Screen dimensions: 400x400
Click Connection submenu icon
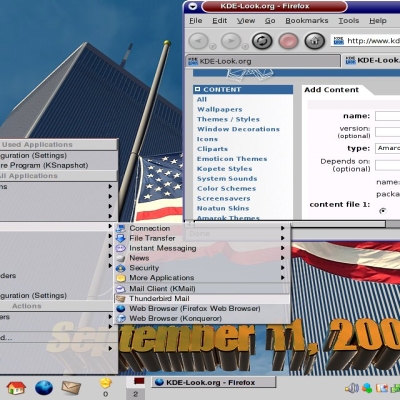(121, 228)
